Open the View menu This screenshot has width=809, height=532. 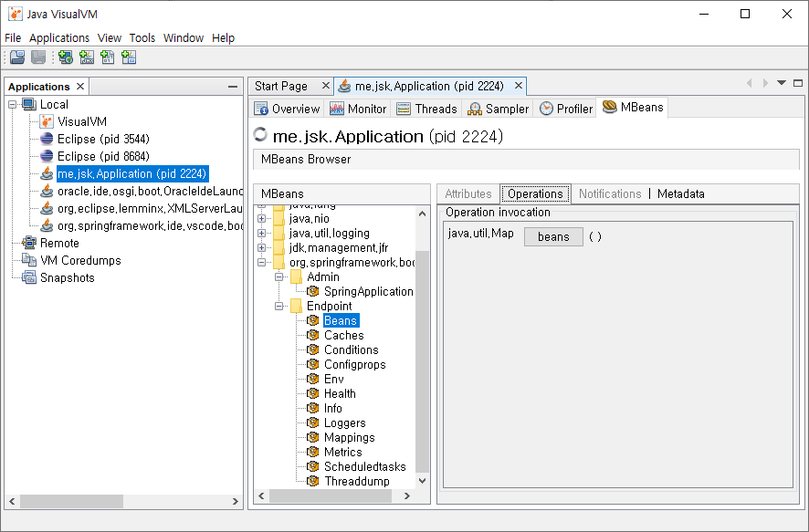(x=110, y=37)
